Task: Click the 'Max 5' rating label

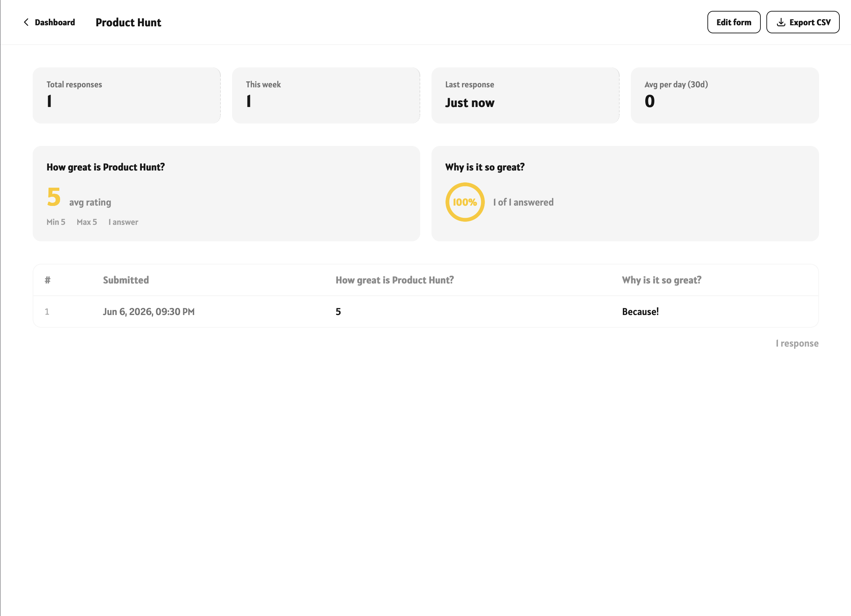Action: point(87,222)
